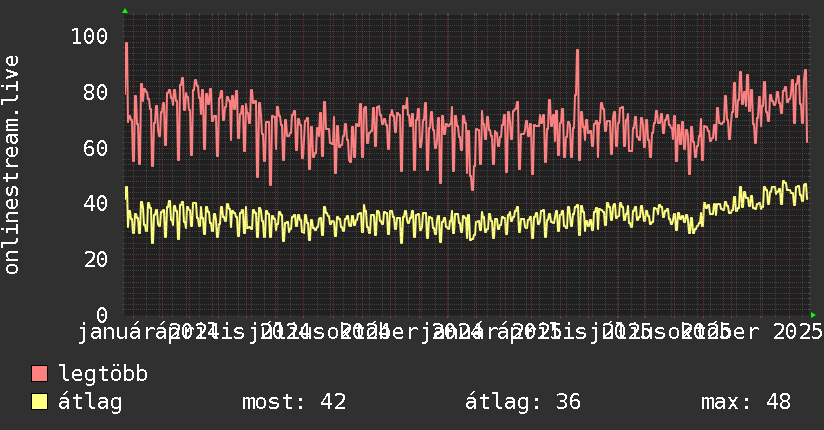Viewport: 824px width, 430px height.
Task: Click the y-axis label 20
Action: tap(96, 259)
